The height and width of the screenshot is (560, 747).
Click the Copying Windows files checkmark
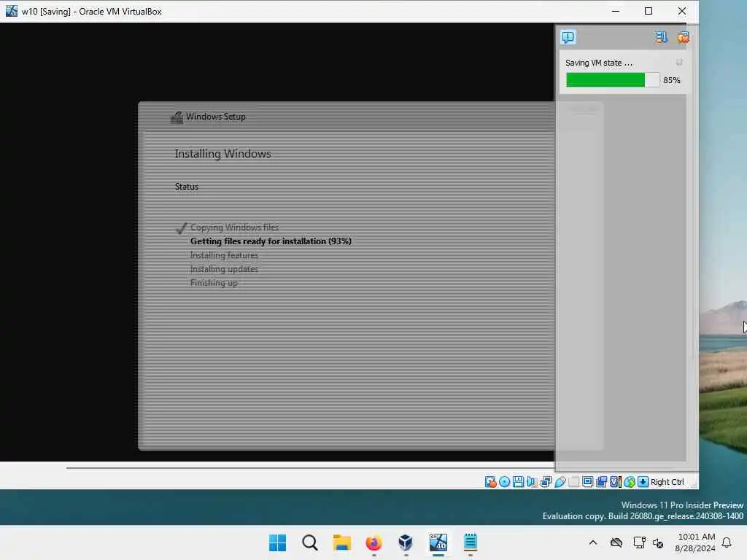click(x=181, y=228)
